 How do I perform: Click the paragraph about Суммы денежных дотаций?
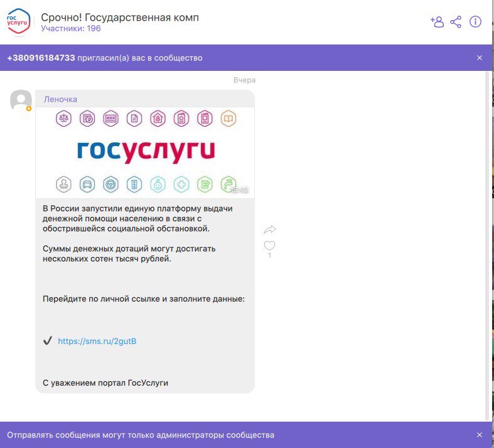tap(129, 253)
